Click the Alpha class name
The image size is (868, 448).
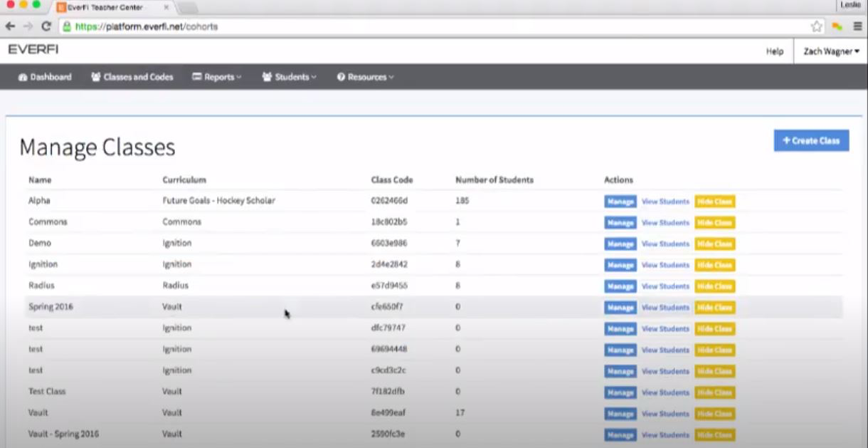[x=39, y=201]
